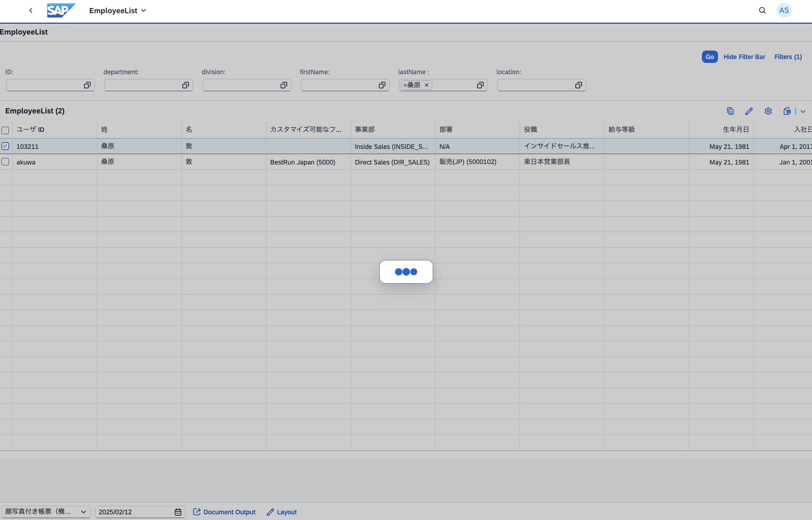The width and height of the screenshot is (812, 520).
Task: Click cell with user ID akuwa
Action: [55, 162]
